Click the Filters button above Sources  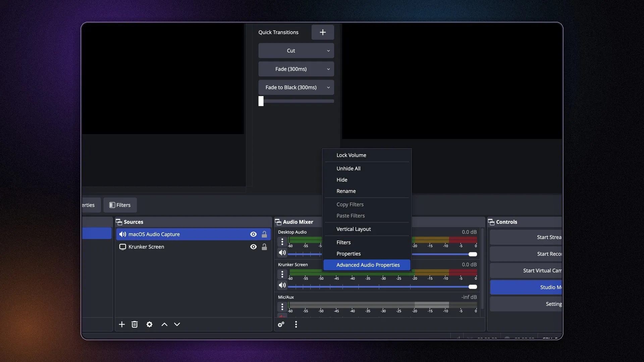pyautogui.click(x=120, y=205)
